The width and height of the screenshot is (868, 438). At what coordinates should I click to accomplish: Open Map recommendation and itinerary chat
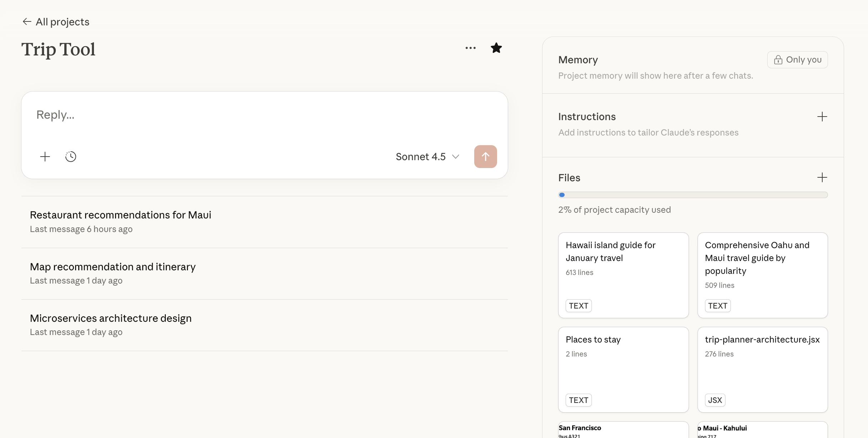coord(113,267)
